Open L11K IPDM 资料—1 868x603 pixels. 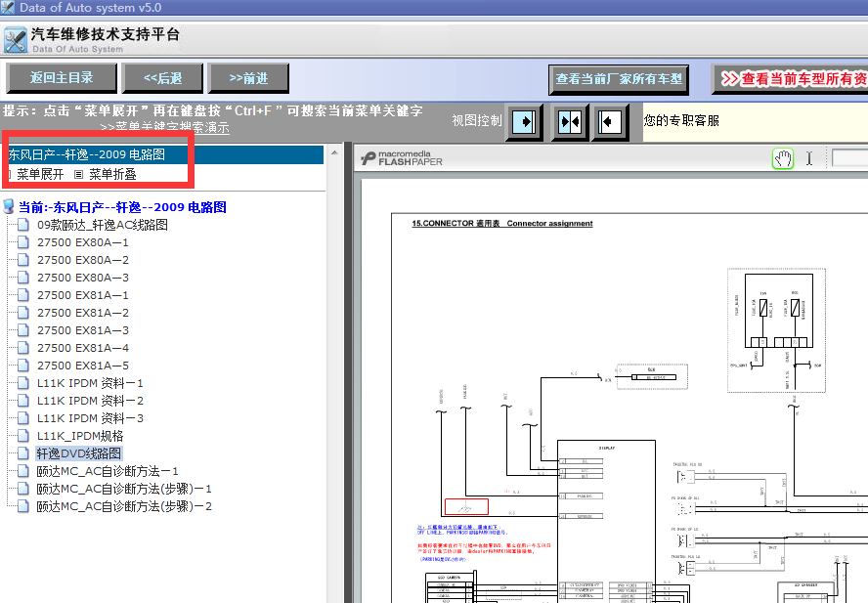90,383
